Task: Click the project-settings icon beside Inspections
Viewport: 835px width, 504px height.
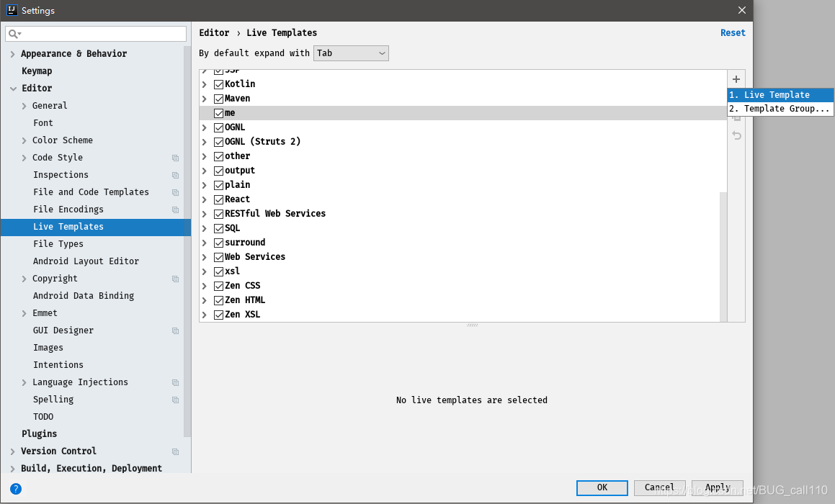Action: point(175,174)
